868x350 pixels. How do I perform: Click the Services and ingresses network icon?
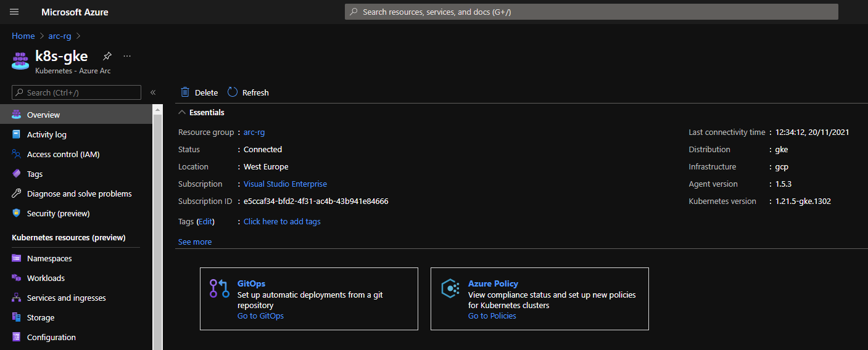[x=17, y=298]
